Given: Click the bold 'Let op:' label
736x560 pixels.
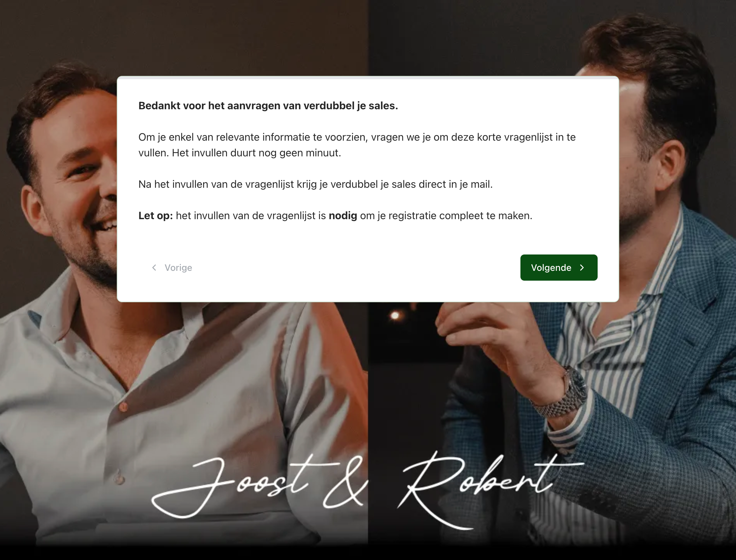Looking at the screenshot, I should 156,216.
